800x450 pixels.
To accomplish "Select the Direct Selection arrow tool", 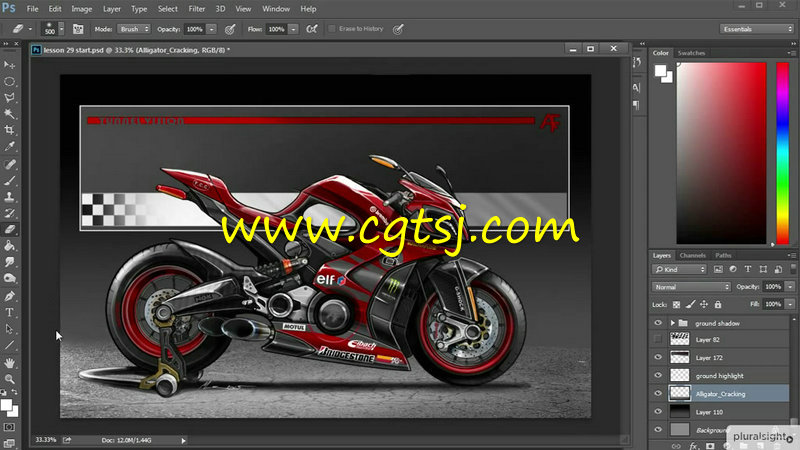I will [9, 329].
